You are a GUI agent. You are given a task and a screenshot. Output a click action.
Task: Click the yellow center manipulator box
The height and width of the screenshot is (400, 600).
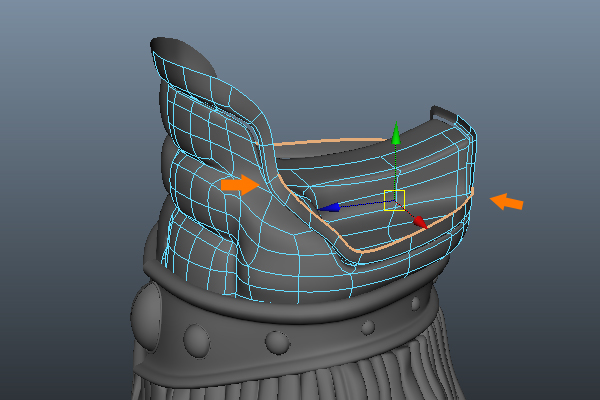point(394,200)
